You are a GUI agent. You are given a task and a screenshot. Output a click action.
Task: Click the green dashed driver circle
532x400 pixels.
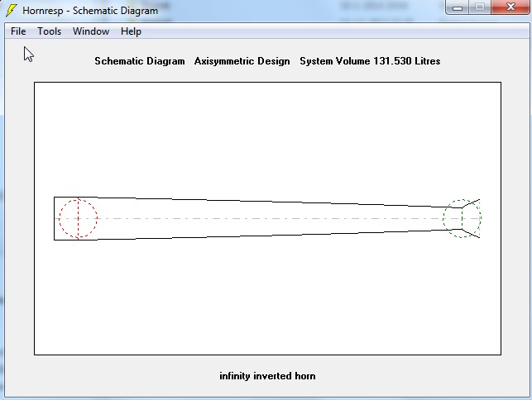[462, 218]
